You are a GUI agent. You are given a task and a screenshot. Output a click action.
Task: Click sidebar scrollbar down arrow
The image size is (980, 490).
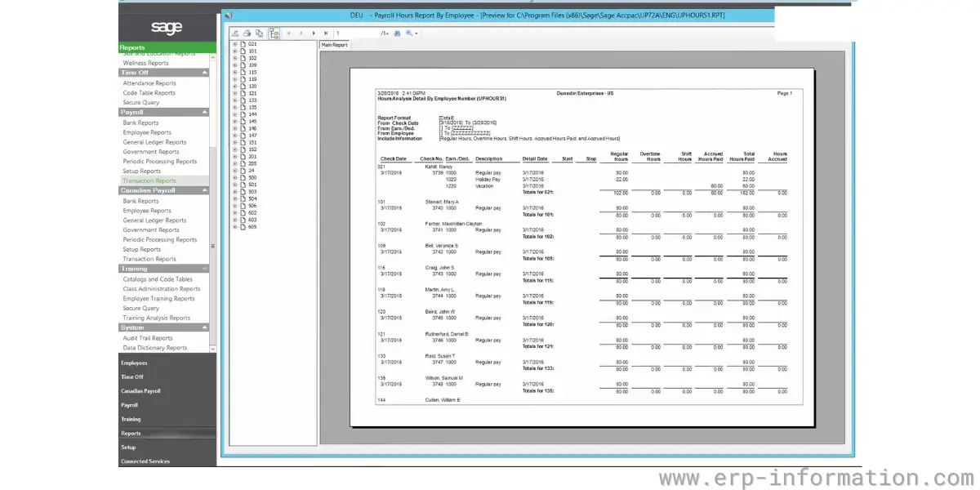coord(213,349)
